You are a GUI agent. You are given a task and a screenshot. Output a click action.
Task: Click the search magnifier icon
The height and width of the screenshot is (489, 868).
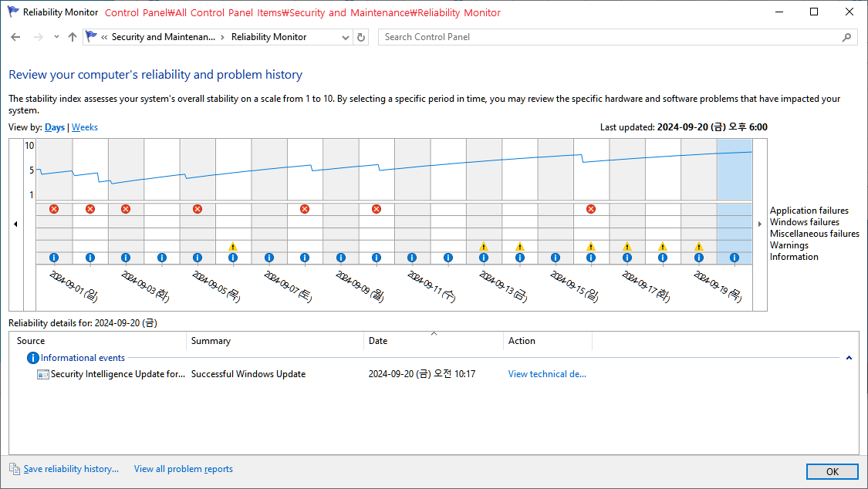coord(846,37)
